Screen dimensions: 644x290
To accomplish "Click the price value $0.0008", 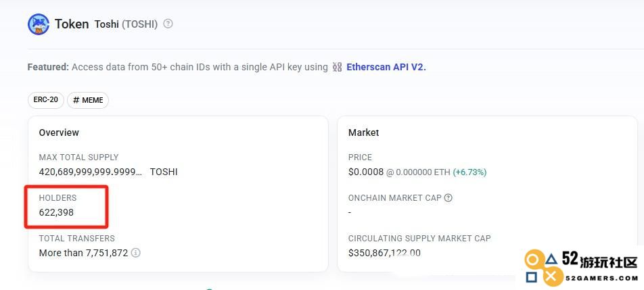I will pyautogui.click(x=366, y=172).
